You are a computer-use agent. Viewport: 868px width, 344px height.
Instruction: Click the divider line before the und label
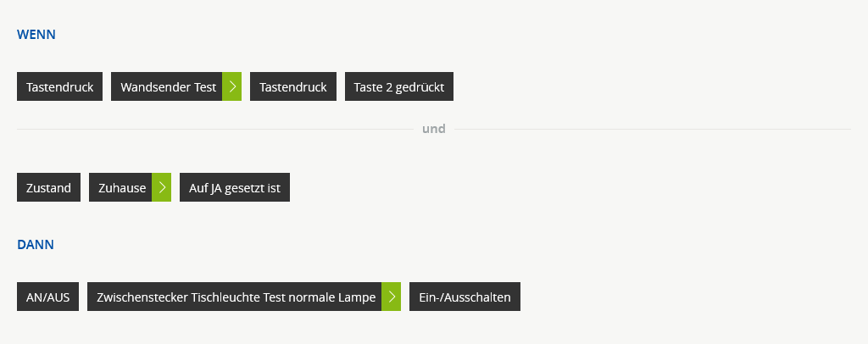pyautogui.click(x=212, y=130)
